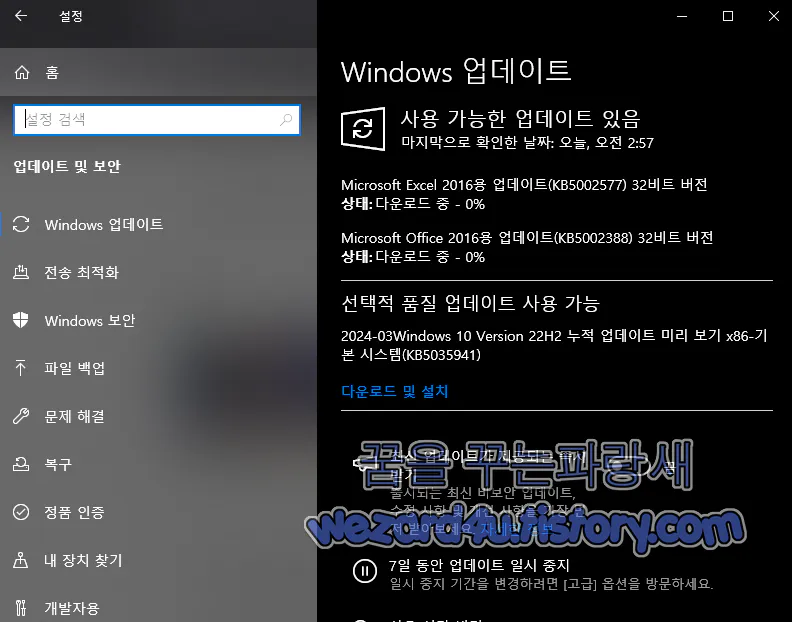This screenshot has width=792, height=622.
Task: Select the 파일 백업 upload arrow icon
Action: [x=21, y=368]
